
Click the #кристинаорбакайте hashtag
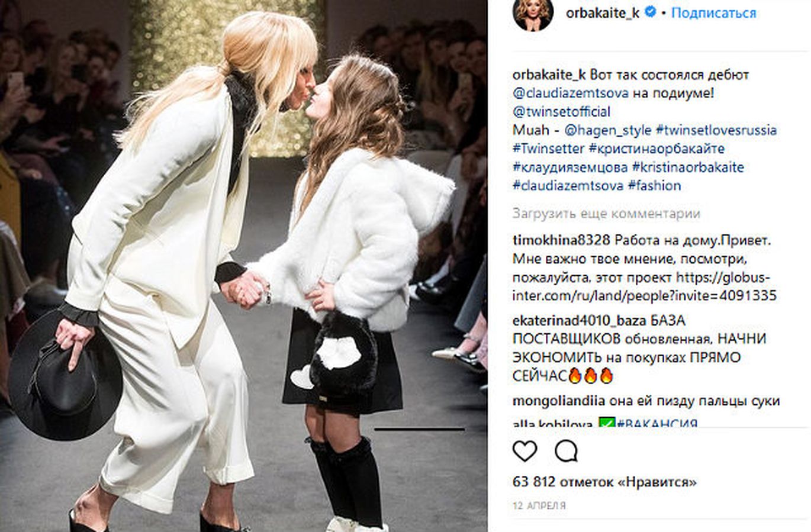[x=656, y=149]
